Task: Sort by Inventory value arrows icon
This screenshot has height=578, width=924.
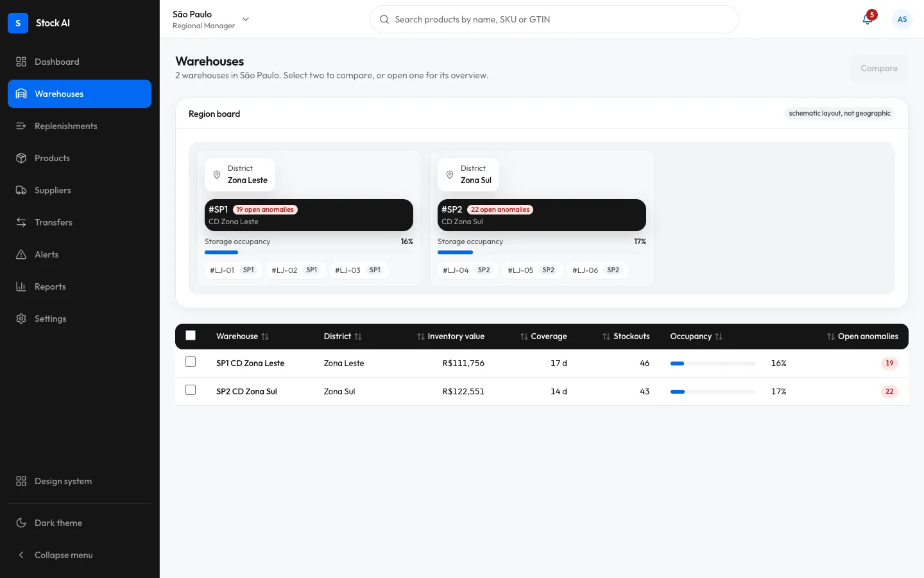Action: coord(421,337)
